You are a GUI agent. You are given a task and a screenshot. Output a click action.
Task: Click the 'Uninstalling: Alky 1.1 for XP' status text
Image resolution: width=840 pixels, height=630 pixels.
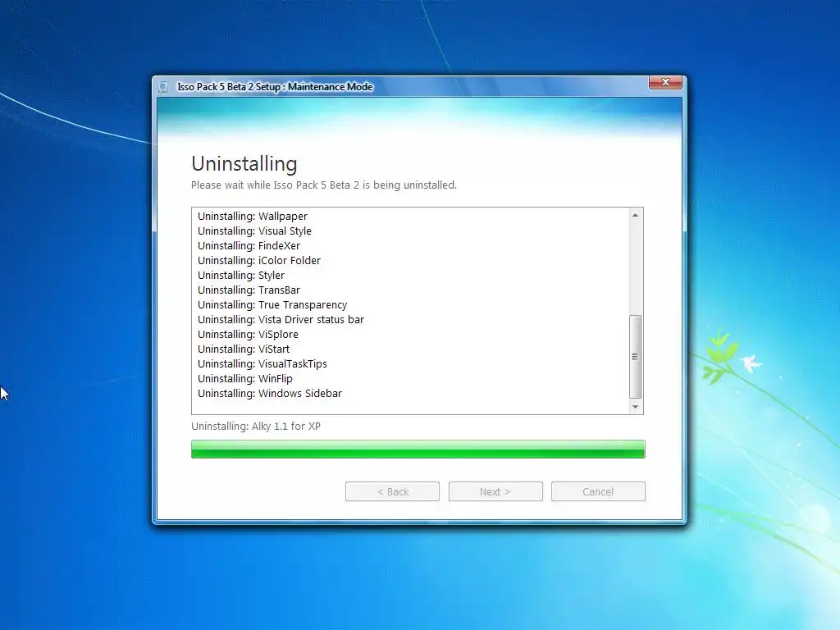tap(256, 426)
